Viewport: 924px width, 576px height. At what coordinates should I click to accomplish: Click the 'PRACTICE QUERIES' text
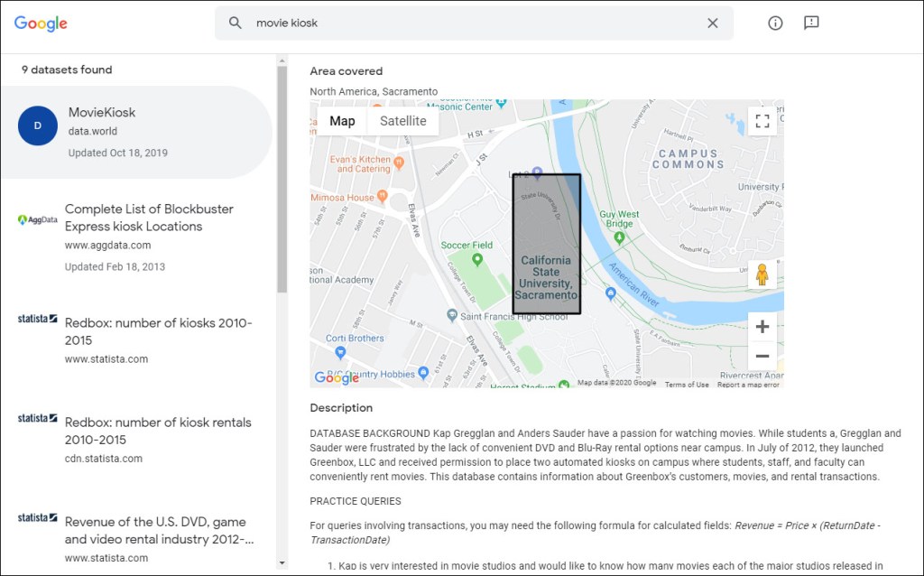coord(356,501)
